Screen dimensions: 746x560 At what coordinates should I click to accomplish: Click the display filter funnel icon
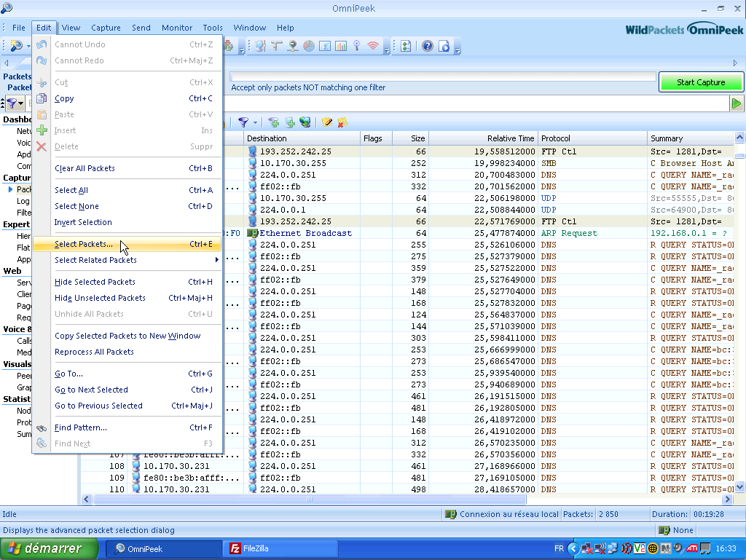243,122
